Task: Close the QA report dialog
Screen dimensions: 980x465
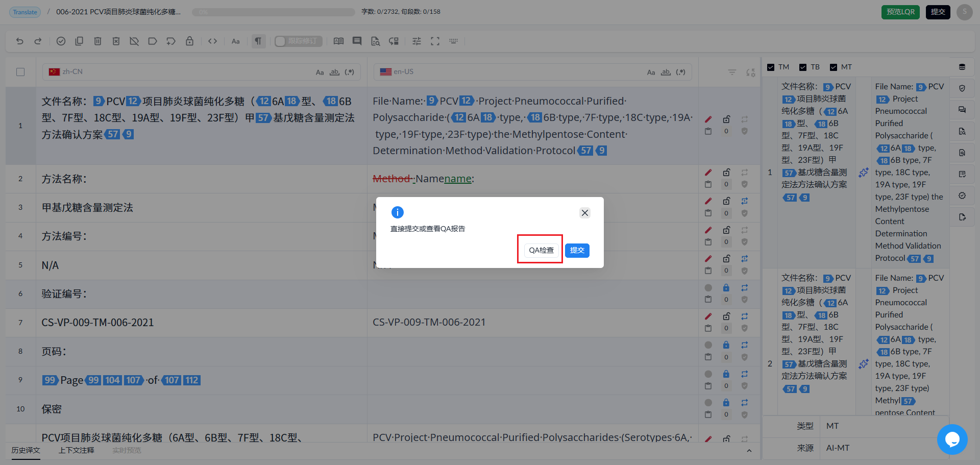Action: point(585,213)
